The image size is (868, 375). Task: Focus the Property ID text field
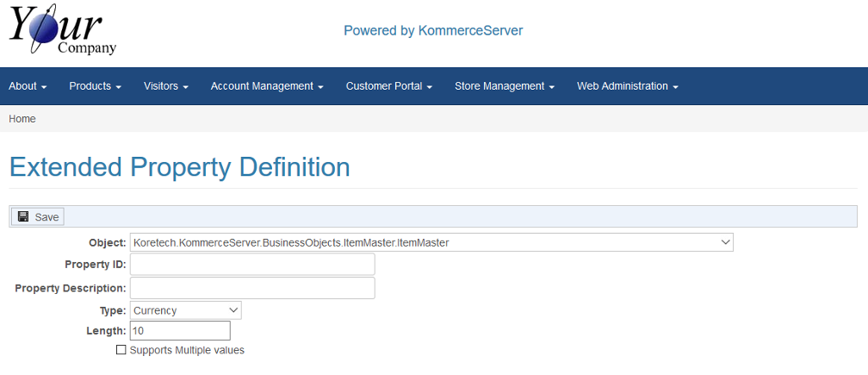252,265
